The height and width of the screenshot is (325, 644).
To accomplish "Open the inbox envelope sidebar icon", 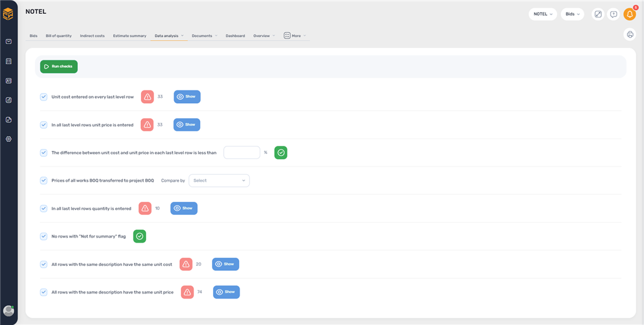I will tap(9, 41).
